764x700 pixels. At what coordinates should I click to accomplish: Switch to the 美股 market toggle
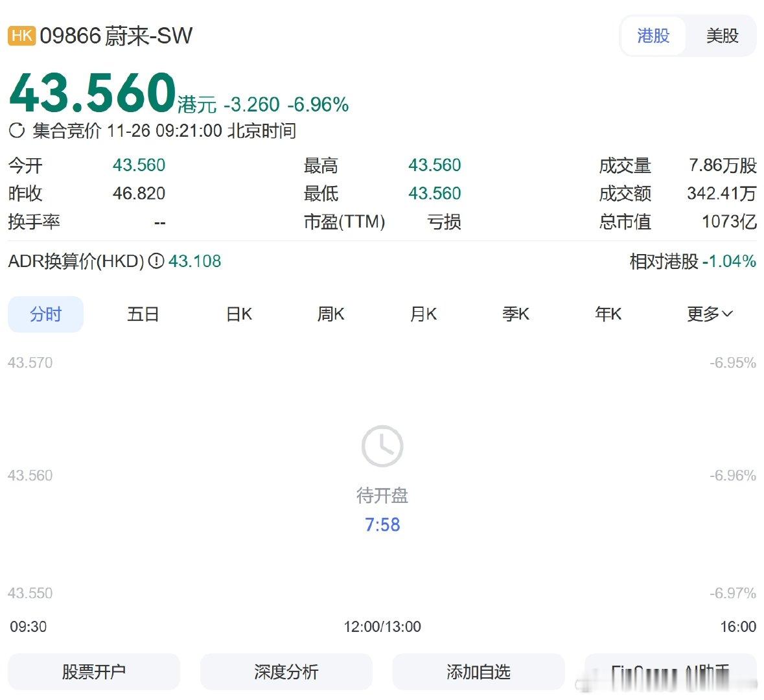(722, 36)
